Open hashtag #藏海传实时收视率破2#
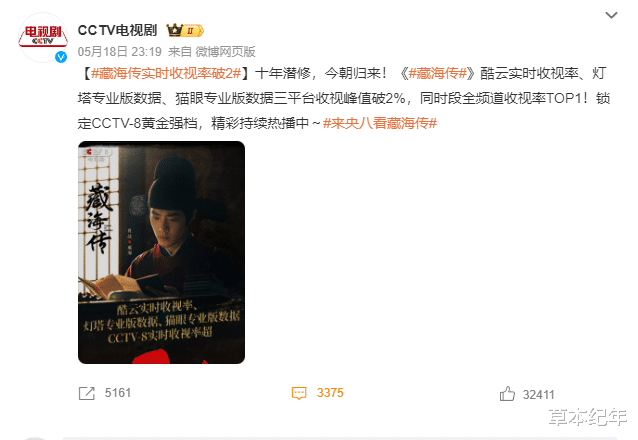The height and width of the screenshot is (440, 638). [166, 73]
